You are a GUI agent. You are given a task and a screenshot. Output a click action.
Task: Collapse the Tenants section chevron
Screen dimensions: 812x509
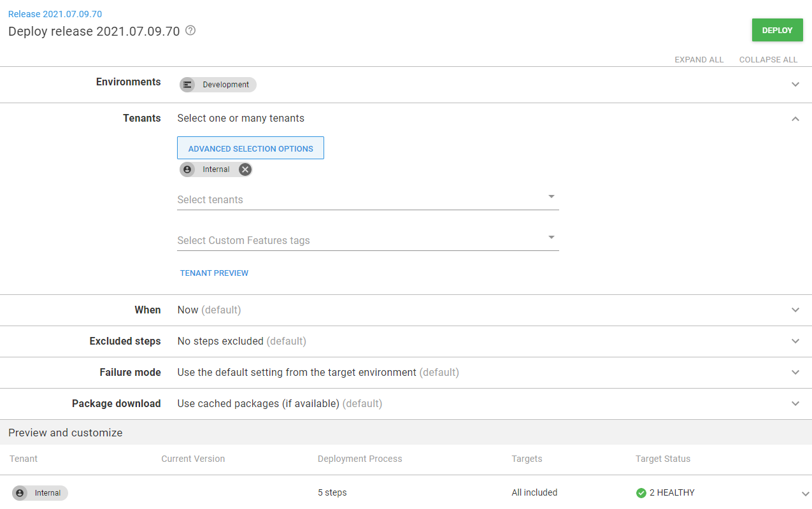pos(795,118)
